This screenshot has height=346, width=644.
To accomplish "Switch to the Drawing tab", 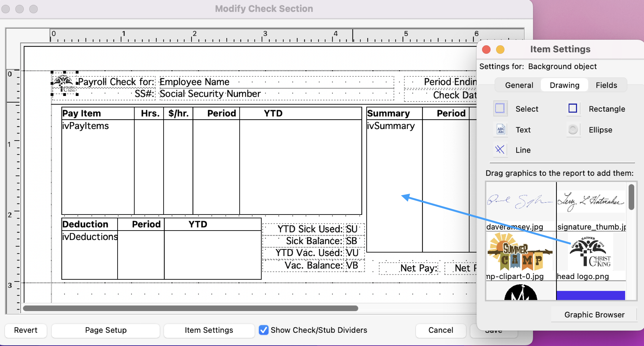I will 564,85.
